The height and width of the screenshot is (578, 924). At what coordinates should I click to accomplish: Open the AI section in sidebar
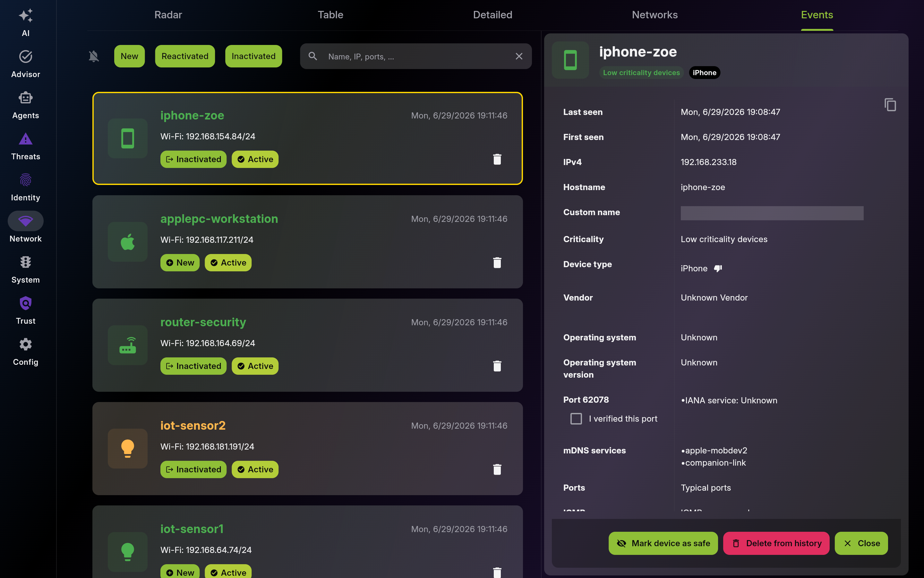coord(26,22)
